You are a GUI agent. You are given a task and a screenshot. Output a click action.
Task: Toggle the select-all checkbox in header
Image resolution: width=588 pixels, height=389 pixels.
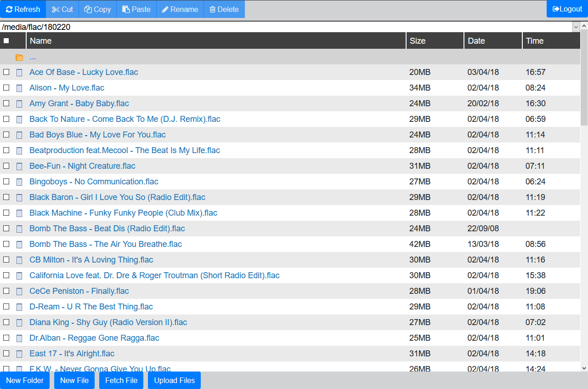click(6, 41)
